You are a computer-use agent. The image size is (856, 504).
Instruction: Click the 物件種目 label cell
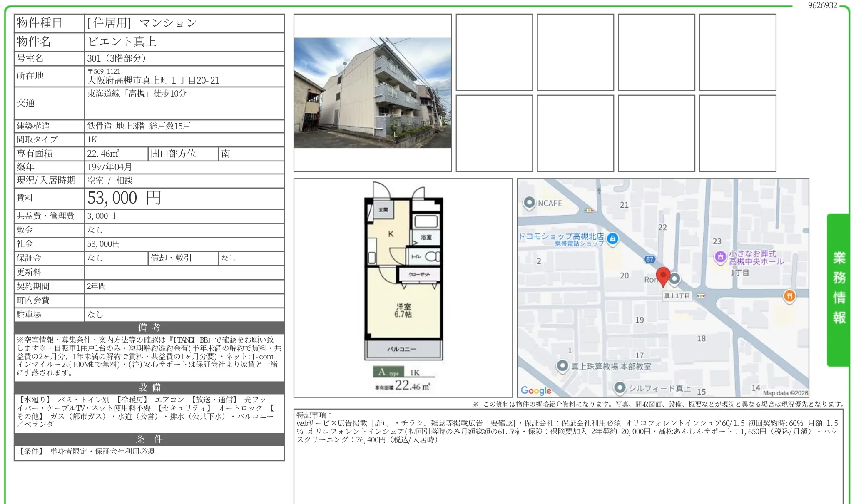[49, 23]
